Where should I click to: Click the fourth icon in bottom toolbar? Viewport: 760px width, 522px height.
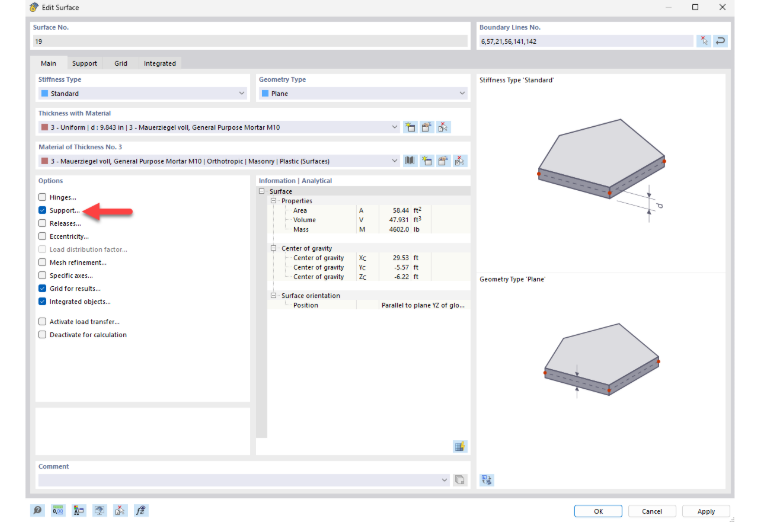[x=99, y=510]
